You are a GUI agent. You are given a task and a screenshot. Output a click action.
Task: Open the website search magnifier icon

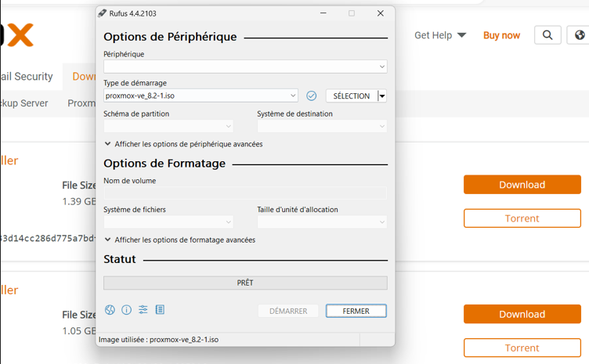pos(547,35)
